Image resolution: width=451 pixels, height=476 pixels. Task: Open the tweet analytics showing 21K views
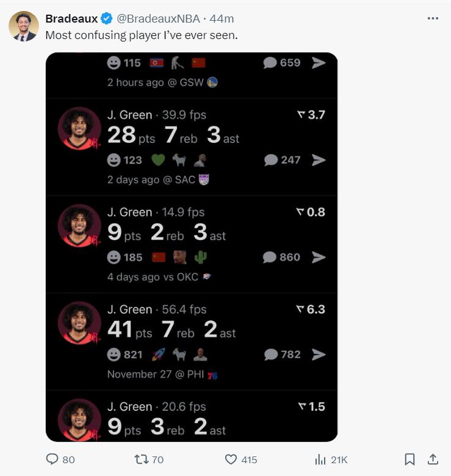coord(320,460)
